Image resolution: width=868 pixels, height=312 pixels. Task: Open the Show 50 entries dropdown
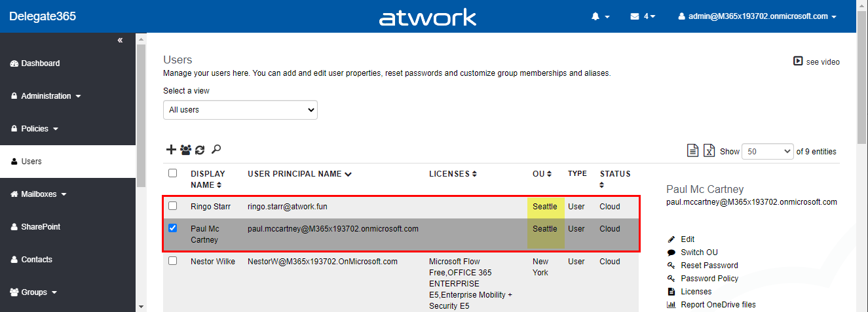point(768,151)
